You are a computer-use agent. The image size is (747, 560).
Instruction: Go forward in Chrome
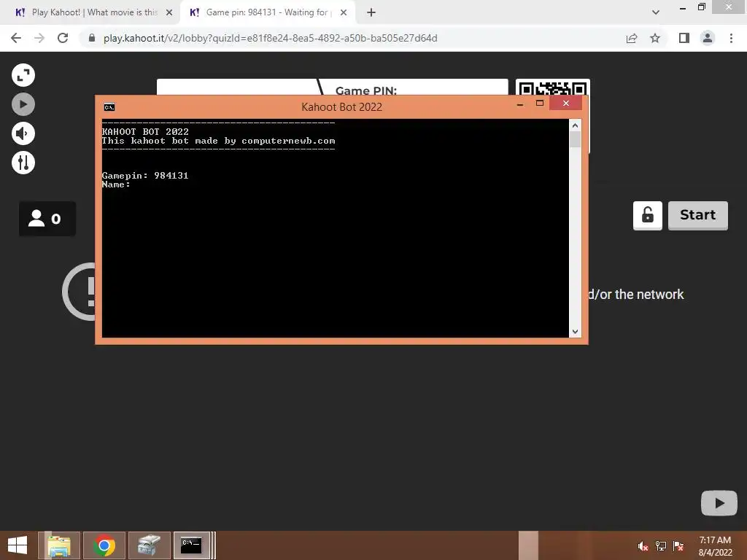[39, 38]
